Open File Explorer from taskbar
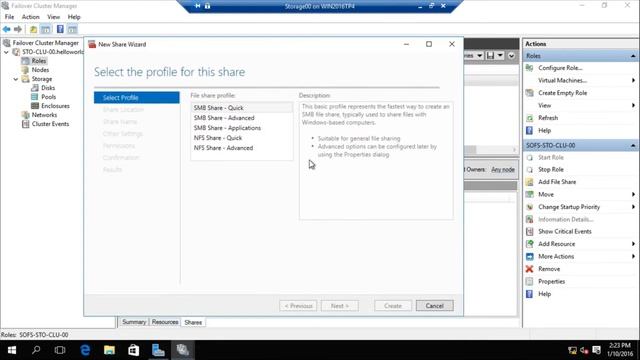The height and width of the screenshot is (360, 640). (x=109, y=350)
